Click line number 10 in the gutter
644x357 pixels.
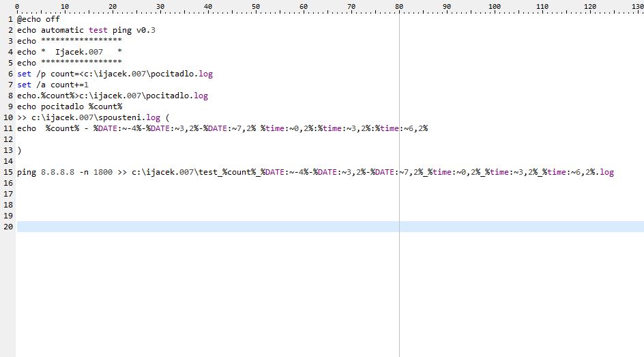click(8, 117)
